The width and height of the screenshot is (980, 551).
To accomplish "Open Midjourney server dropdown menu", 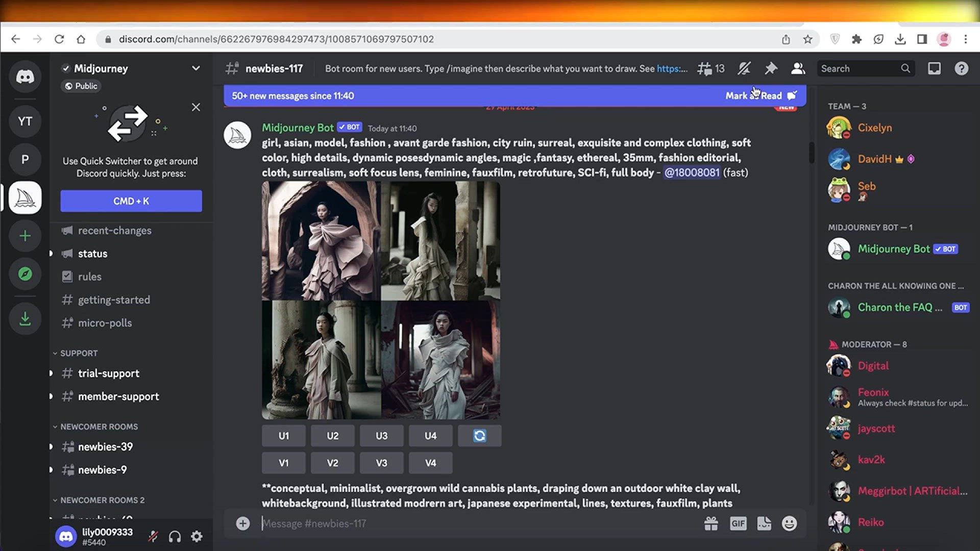I will 195,68.
